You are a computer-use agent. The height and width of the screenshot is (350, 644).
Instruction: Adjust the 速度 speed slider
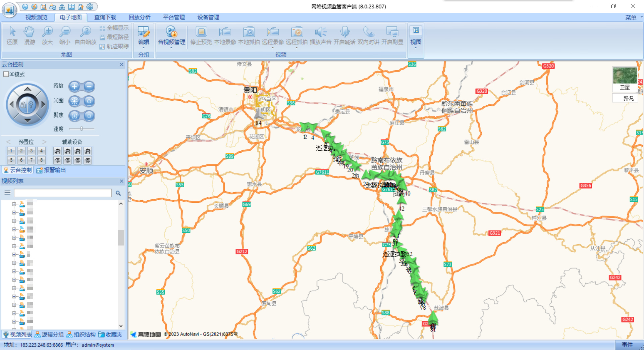[x=82, y=129]
